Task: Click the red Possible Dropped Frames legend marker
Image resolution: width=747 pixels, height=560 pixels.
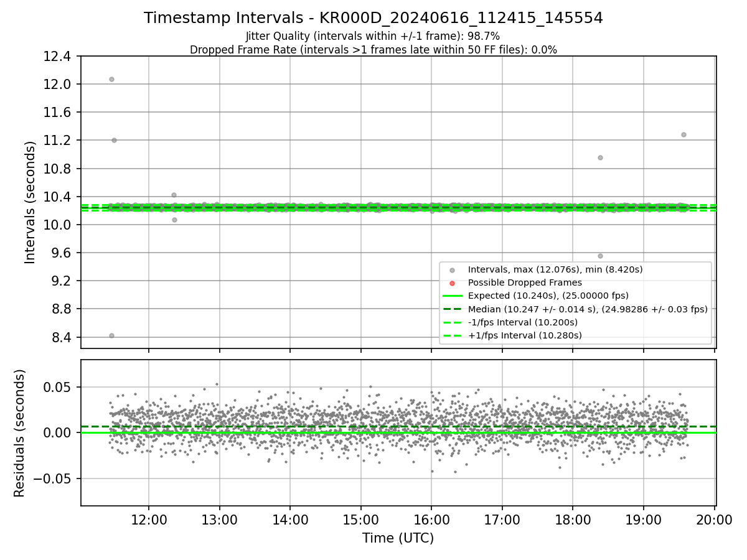Action: [x=453, y=282]
